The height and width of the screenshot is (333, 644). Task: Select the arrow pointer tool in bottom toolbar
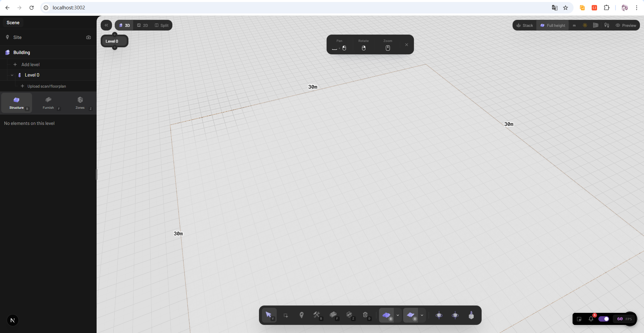(x=269, y=315)
